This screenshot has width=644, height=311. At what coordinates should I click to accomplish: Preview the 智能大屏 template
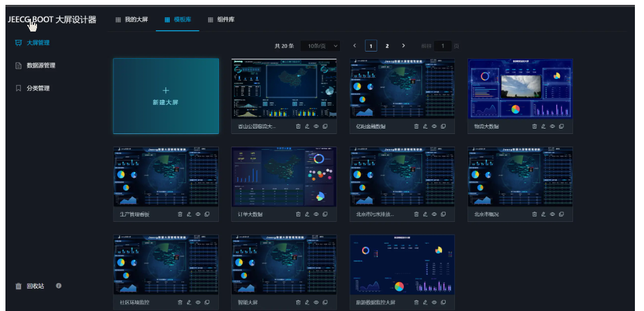click(x=317, y=303)
